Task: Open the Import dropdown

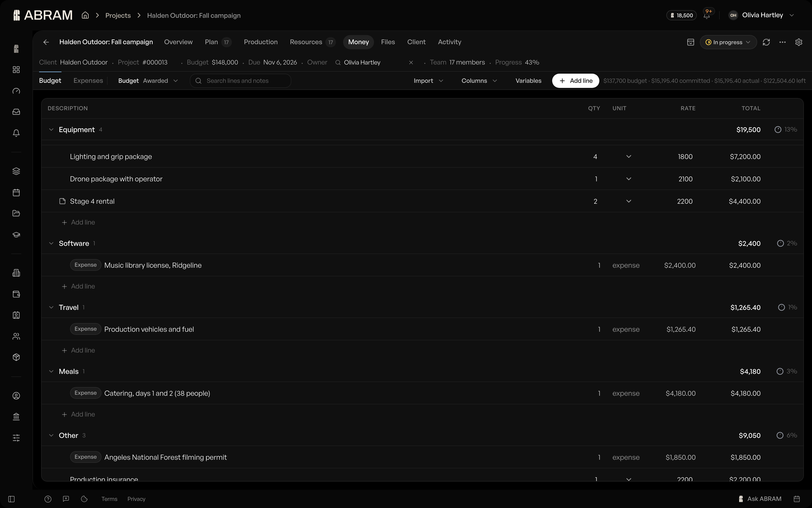Action: pyautogui.click(x=429, y=81)
